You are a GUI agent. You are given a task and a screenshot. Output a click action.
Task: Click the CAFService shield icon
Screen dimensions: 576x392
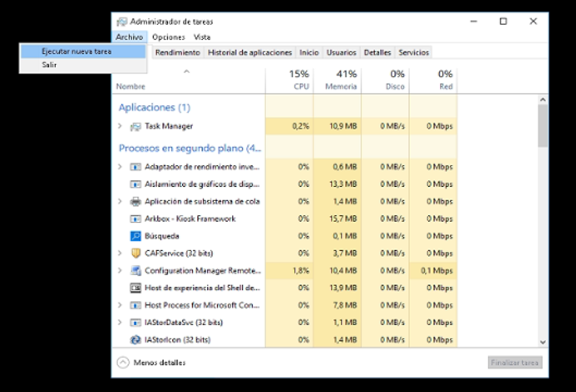click(x=136, y=254)
